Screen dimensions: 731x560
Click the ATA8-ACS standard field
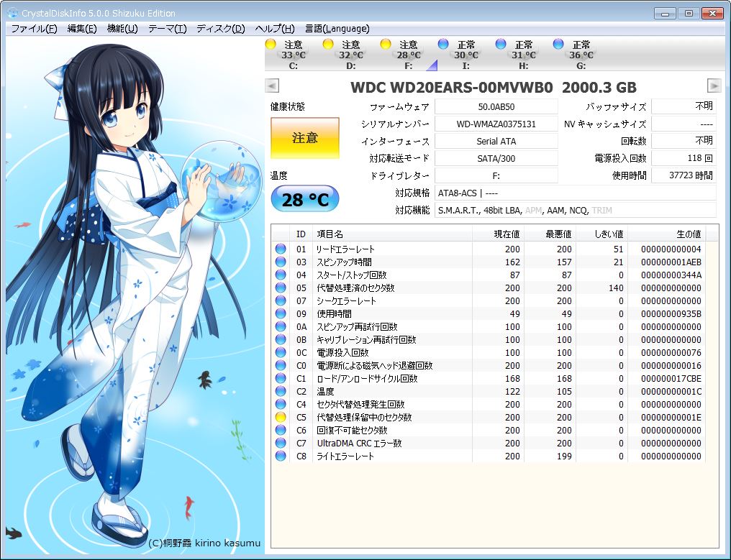tap(576, 193)
